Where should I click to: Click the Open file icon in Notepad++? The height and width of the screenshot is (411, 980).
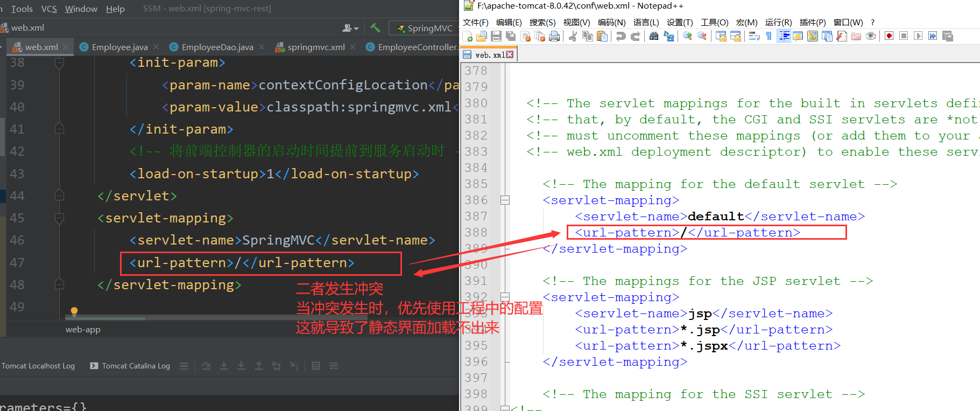(x=481, y=36)
